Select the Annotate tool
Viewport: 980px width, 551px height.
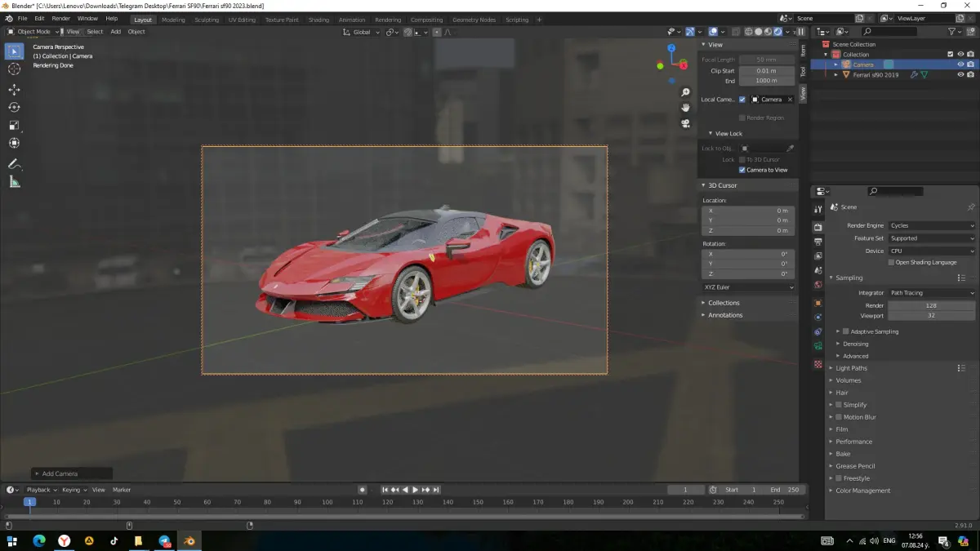(x=14, y=164)
